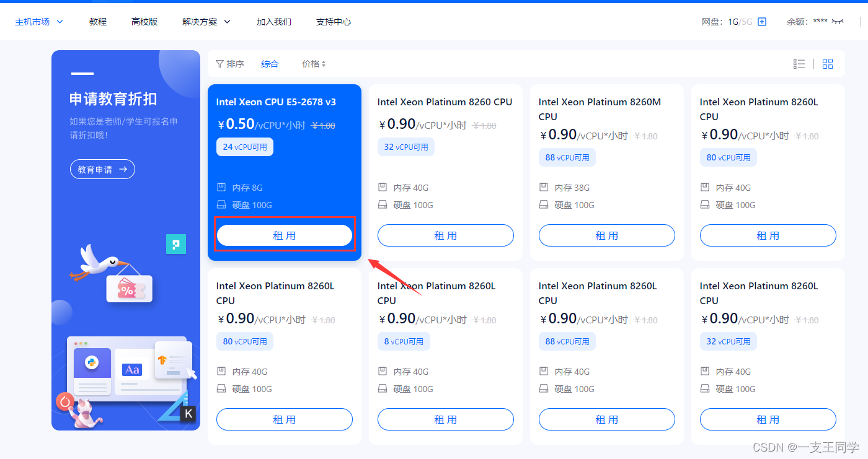Toggle the balance visibility eye icon

(x=838, y=22)
